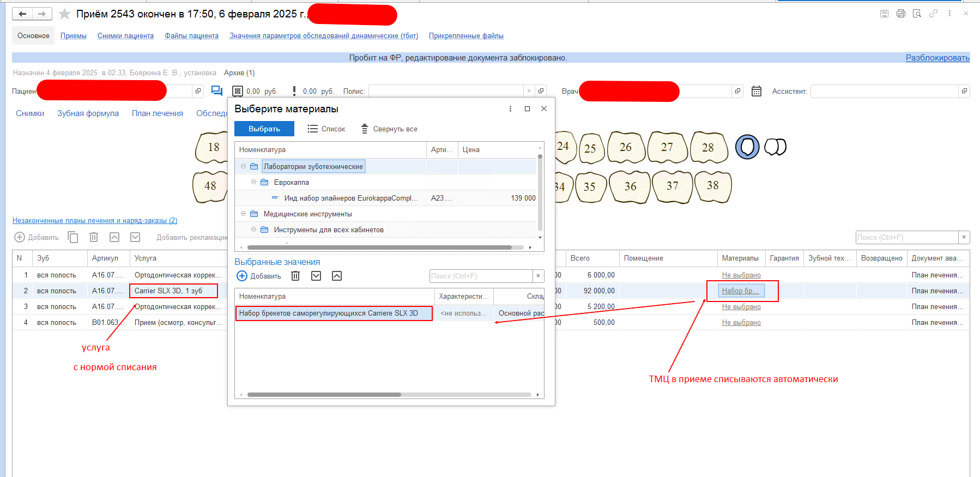Go back with the left arrow button
The height and width of the screenshot is (477, 980).
click(x=22, y=14)
